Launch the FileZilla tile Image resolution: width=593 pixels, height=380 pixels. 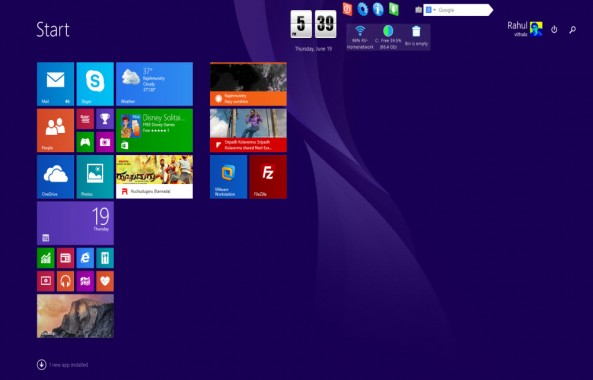(268, 177)
